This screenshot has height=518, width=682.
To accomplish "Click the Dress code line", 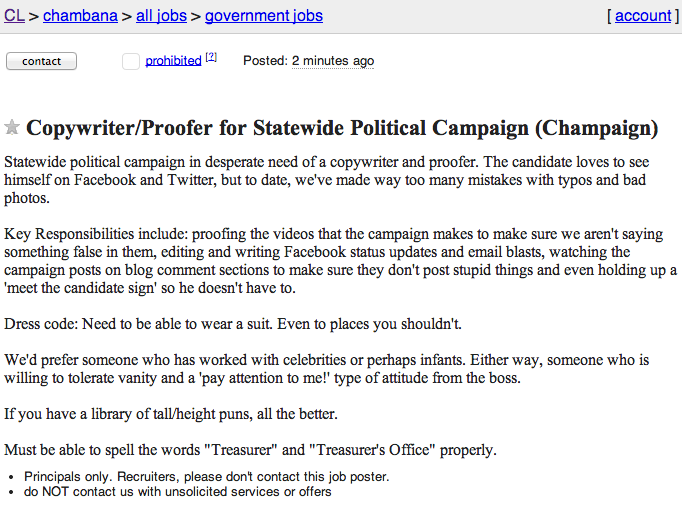I will pos(233,324).
